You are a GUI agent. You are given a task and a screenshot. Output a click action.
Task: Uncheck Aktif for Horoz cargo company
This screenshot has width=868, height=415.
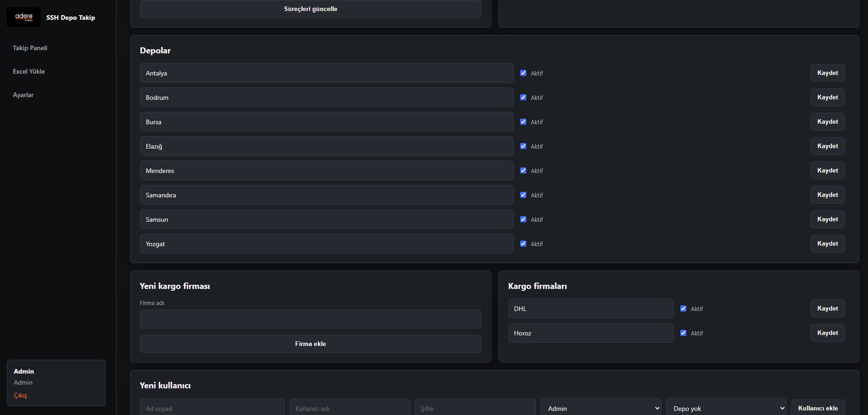coord(683,333)
